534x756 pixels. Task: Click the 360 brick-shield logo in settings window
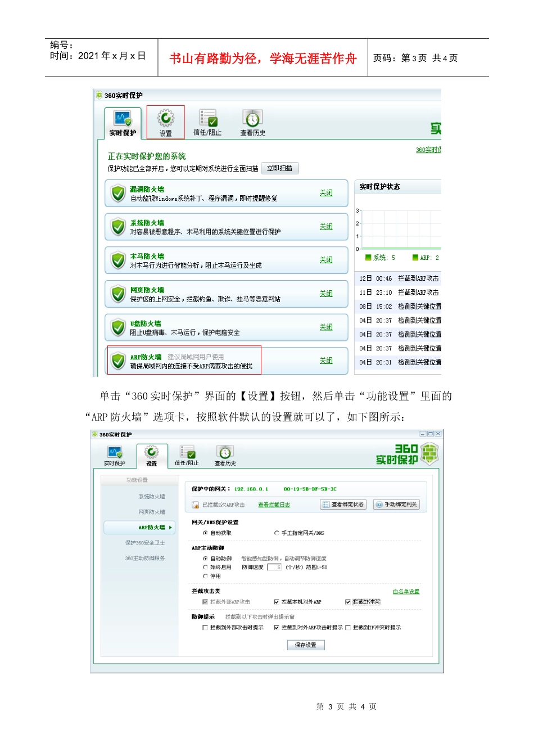(429, 454)
